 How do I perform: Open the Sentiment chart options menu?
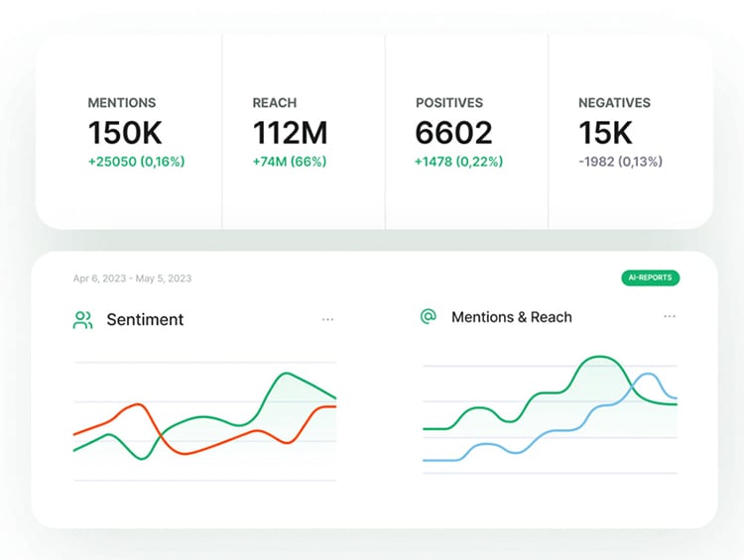point(327,319)
